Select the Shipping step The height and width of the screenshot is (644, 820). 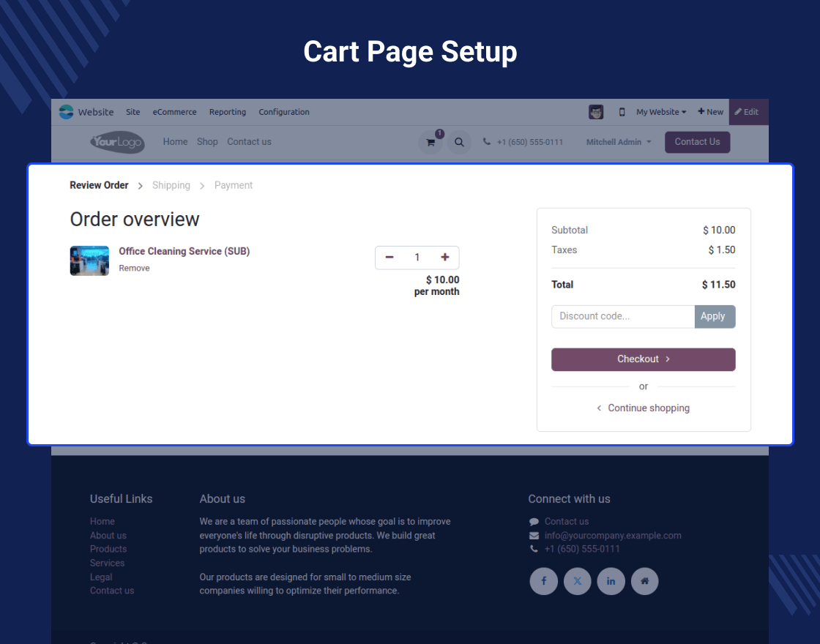point(171,185)
